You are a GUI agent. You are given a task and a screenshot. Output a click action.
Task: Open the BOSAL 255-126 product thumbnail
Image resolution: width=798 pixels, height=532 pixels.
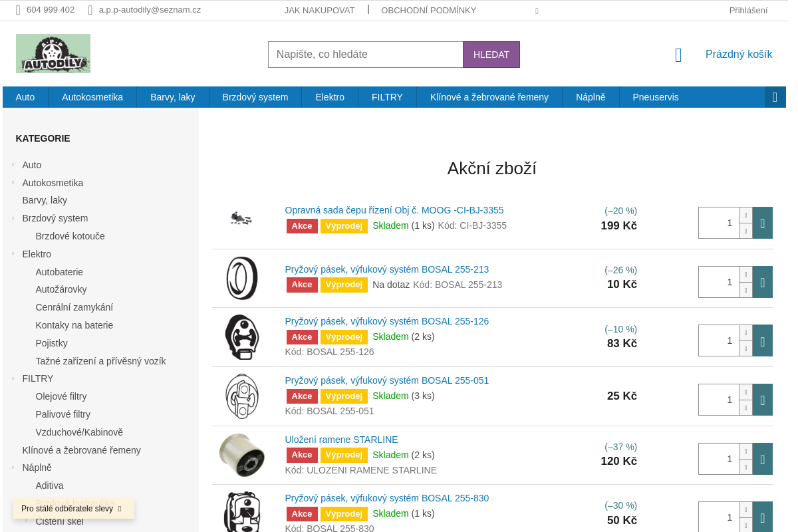click(x=242, y=337)
